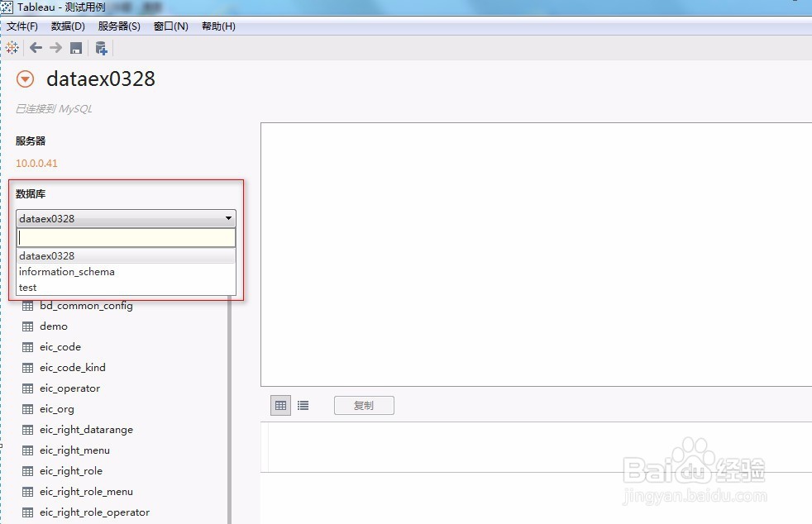Select information_schema in the database list
812x524 pixels.
[126, 272]
